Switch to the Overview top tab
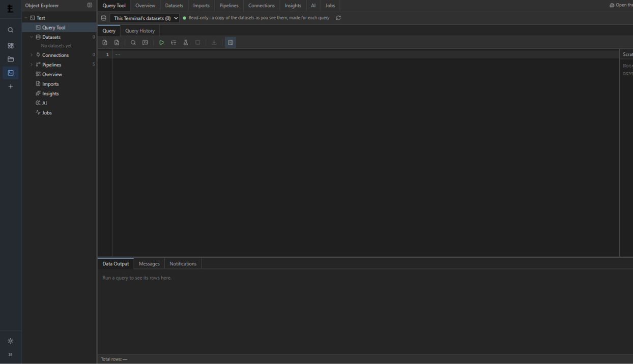This screenshot has width=633, height=364. [145, 6]
